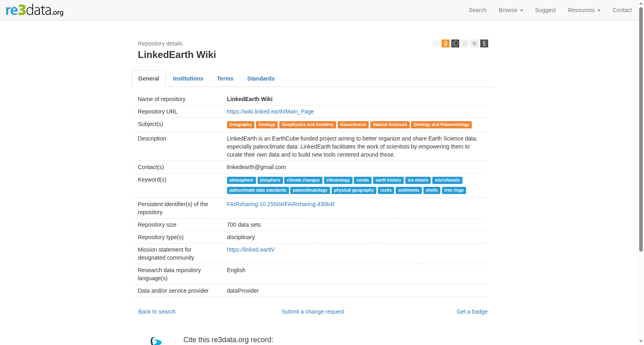Click the biosphere keyword tag
This screenshot has height=345, width=644.
tap(270, 180)
